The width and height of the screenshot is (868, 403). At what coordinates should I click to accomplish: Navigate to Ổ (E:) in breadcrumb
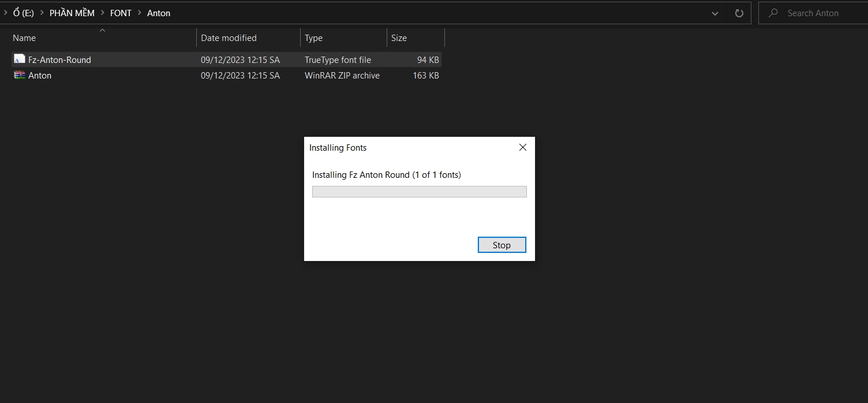coord(23,13)
